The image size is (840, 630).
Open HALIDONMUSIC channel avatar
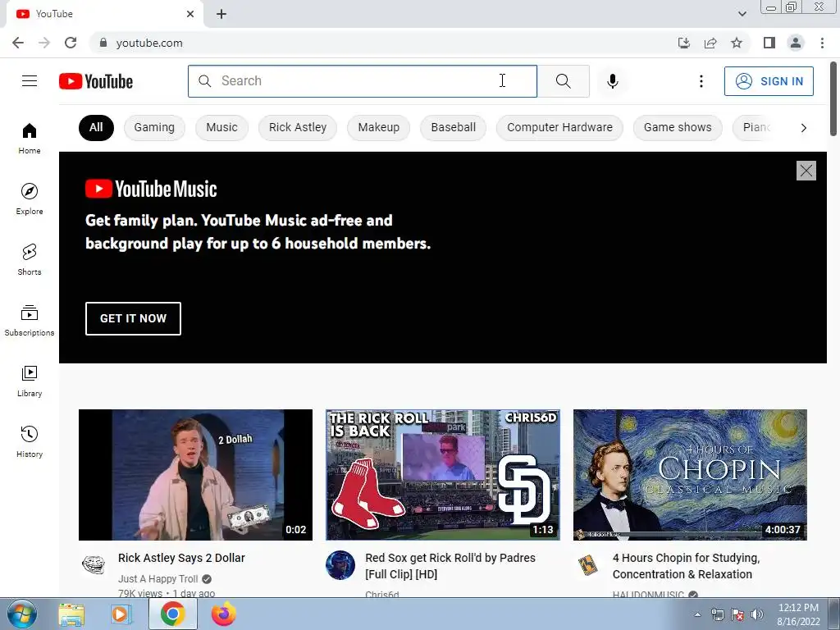[588, 565]
